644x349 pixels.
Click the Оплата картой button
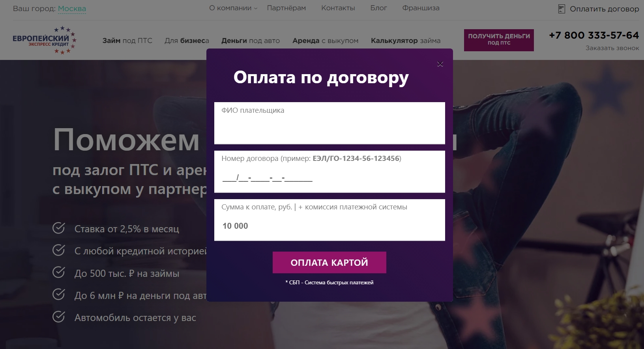(x=329, y=262)
